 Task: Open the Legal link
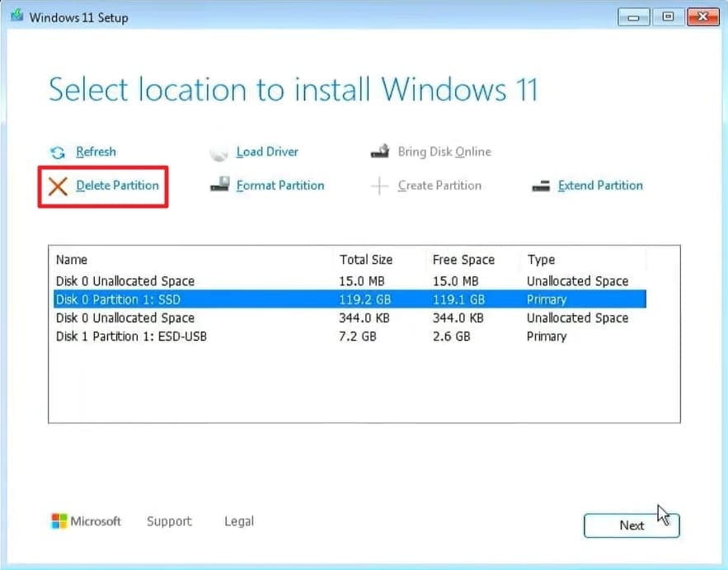click(x=239, y=521)
